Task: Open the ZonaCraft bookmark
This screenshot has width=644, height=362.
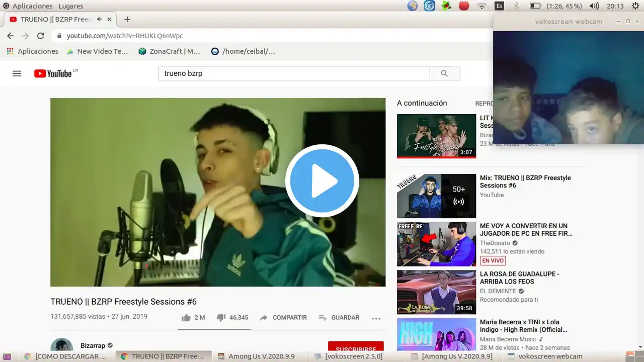Action: pos(169,51)
